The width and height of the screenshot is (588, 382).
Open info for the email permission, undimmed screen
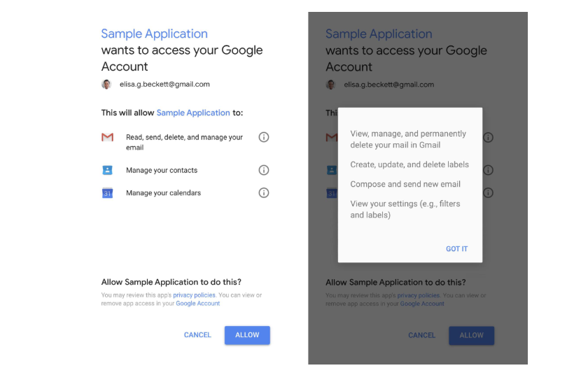point(264,137)
